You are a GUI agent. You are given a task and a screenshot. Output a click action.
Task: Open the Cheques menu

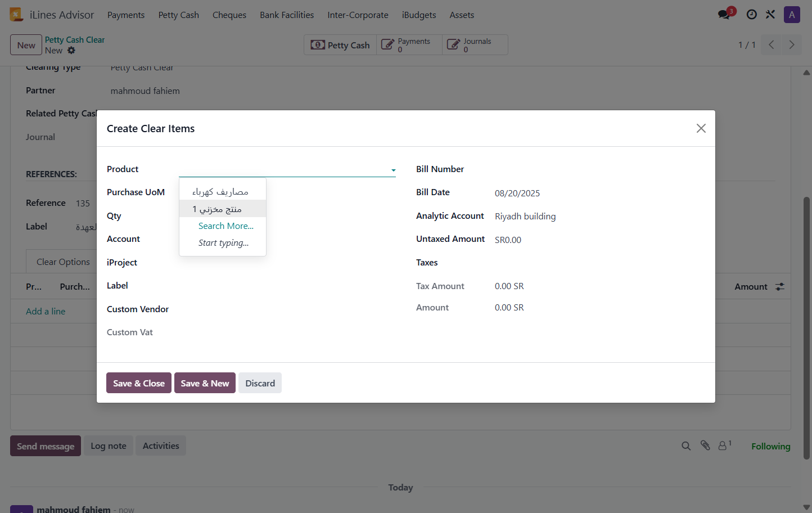pos(229,15)
